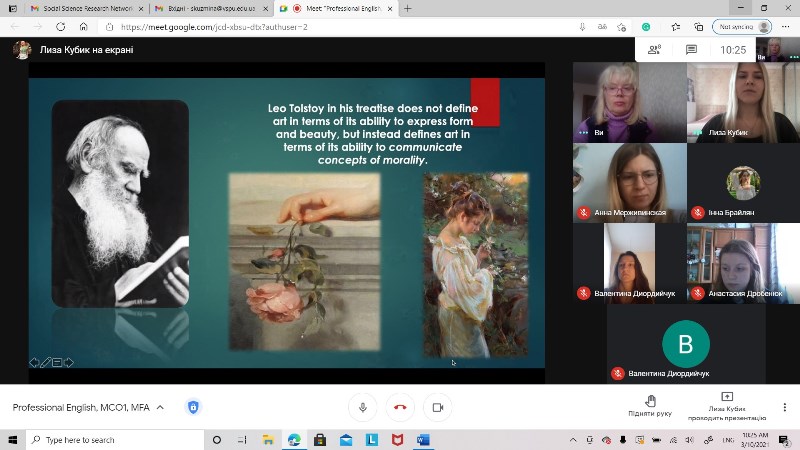Go to the browser home page
This screenshot has width=800, height=450.
tap(84, 27)
